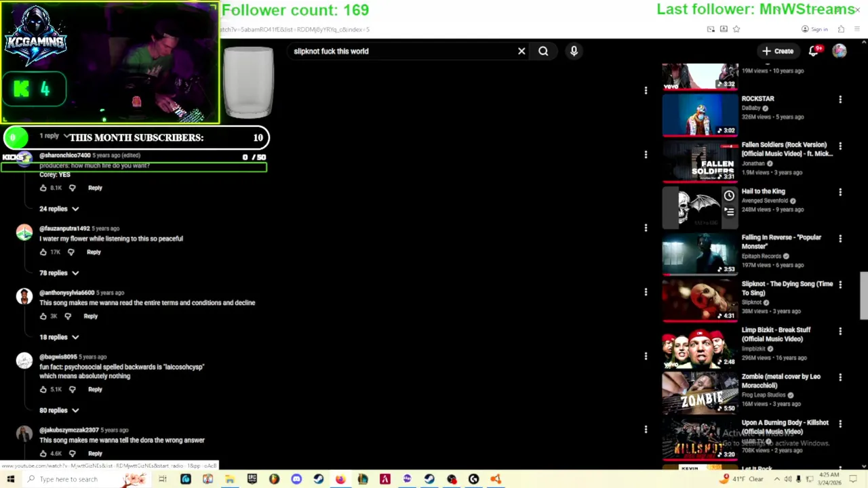
Task: Dislike the comment by @fauzanputra1492
Action: click(71, 252)
